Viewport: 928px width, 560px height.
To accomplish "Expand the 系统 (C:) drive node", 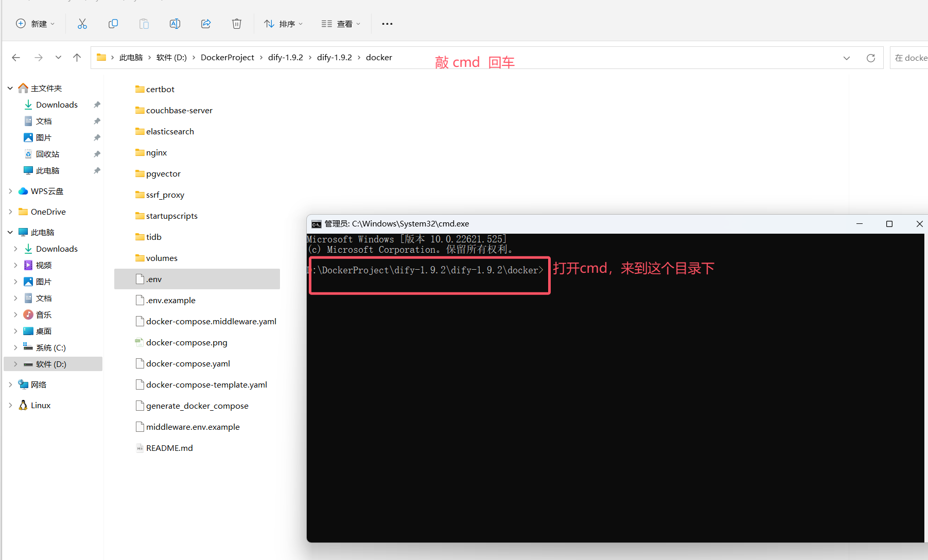I will (15, 347).
